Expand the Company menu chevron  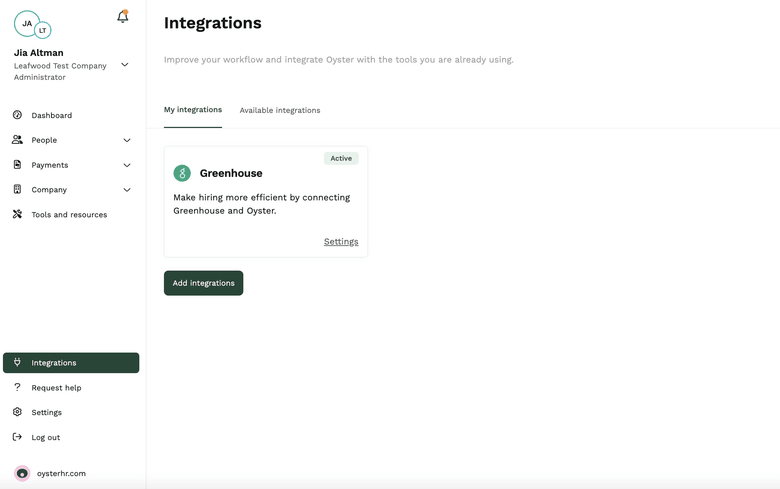pos(127,190)
